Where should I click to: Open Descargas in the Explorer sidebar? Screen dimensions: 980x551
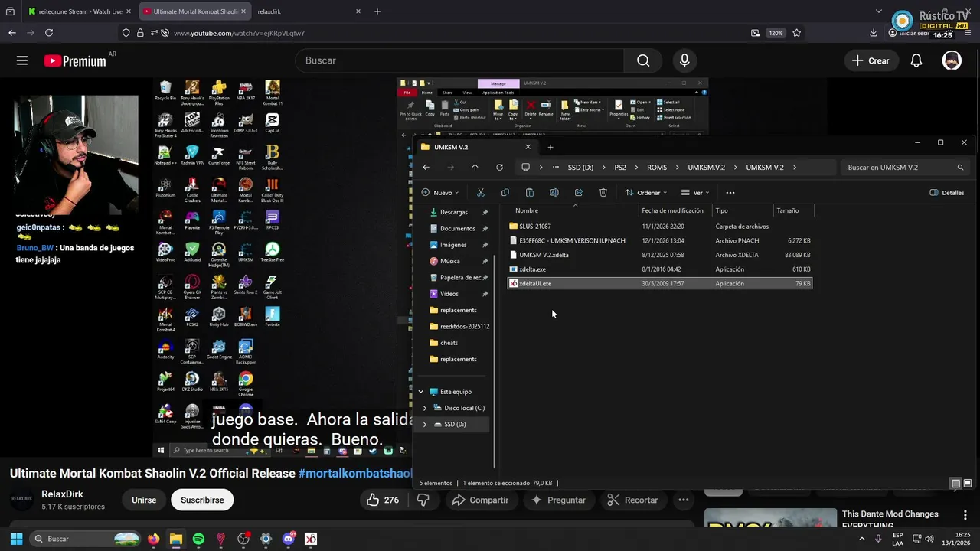[453, 212]
